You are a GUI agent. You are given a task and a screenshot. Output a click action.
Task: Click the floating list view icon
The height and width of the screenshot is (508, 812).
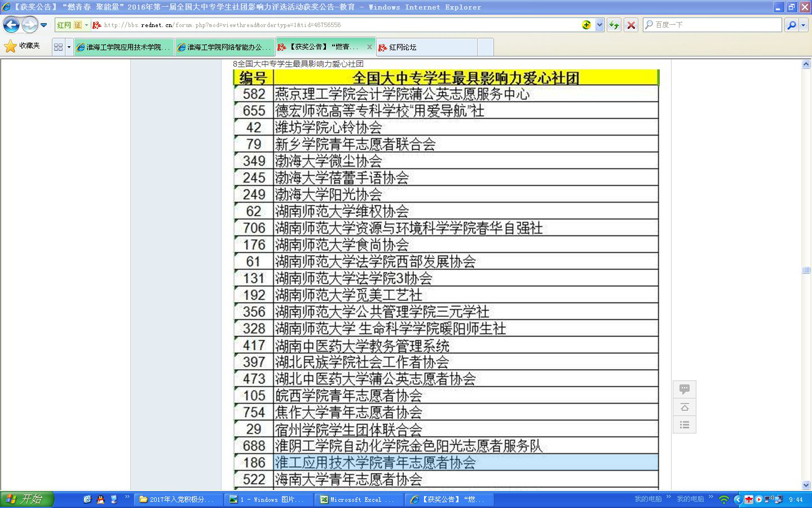(x=685, y=425)
